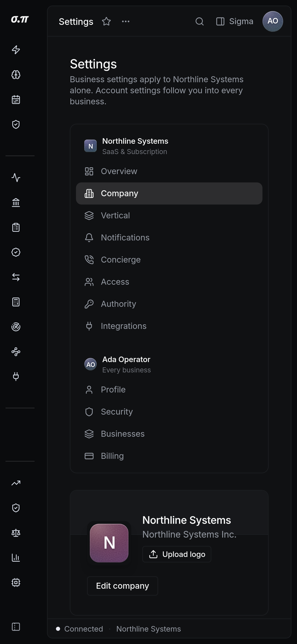
Task: Open the Billing account settings
Action: tap(169, 456)
